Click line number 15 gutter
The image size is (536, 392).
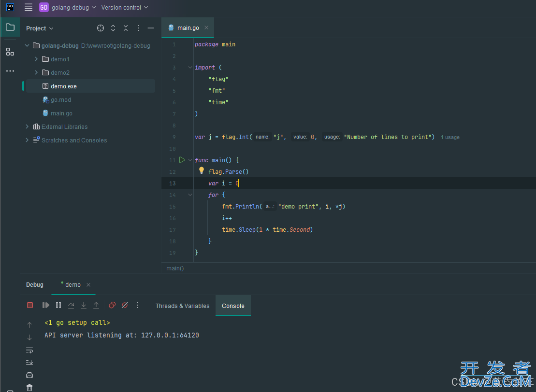[x=173, y=207]
